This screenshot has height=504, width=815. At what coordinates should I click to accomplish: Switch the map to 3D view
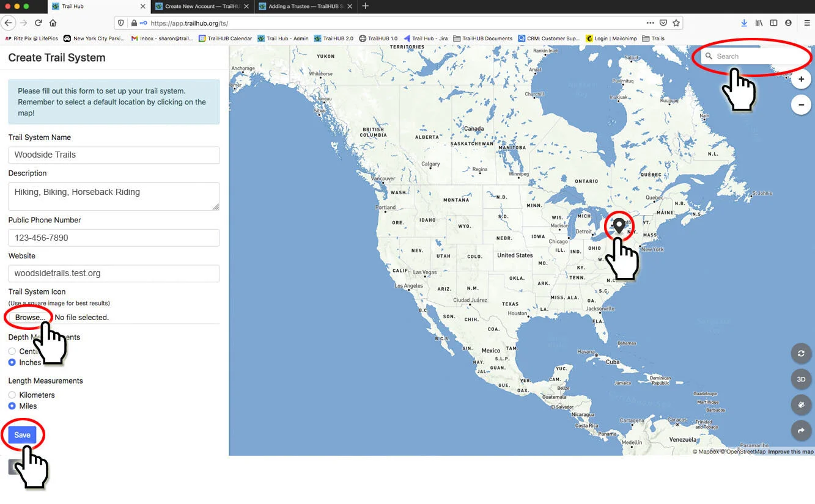[x=801, y=379]
